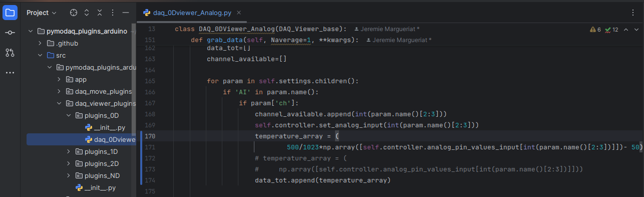
Task: Click 'data_tot.append(temperature_array)' line
Action: (x=323, y=180)
